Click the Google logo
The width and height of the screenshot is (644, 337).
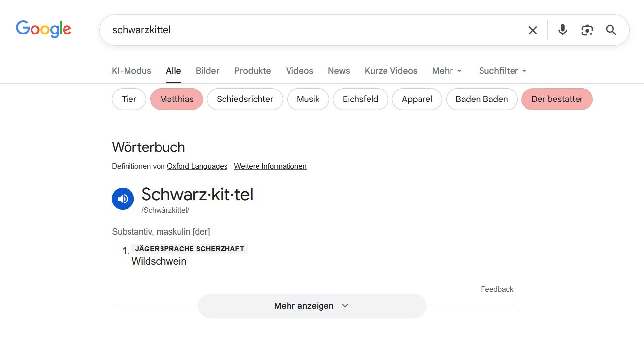pyautogui.click(x=43, y=30)
